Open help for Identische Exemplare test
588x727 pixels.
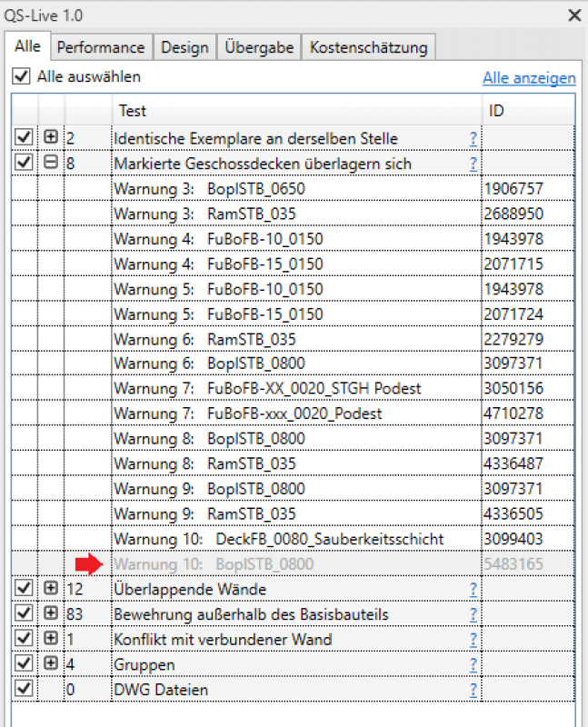[473, 138]
